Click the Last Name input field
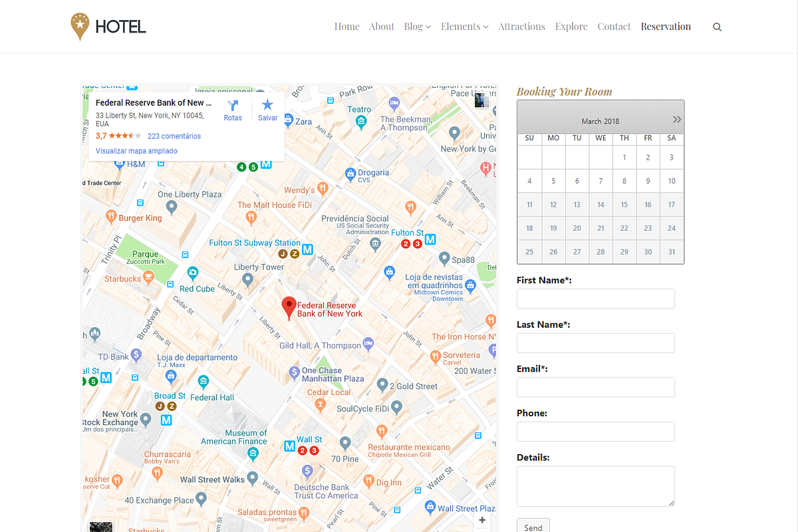The width and height of the screenshot is (798, 532). coord(596,343)
